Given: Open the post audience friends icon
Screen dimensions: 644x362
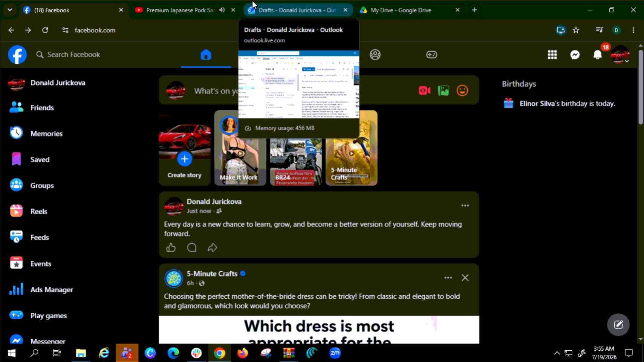Looking at the screenshot, I should click(x=219, y=211).
